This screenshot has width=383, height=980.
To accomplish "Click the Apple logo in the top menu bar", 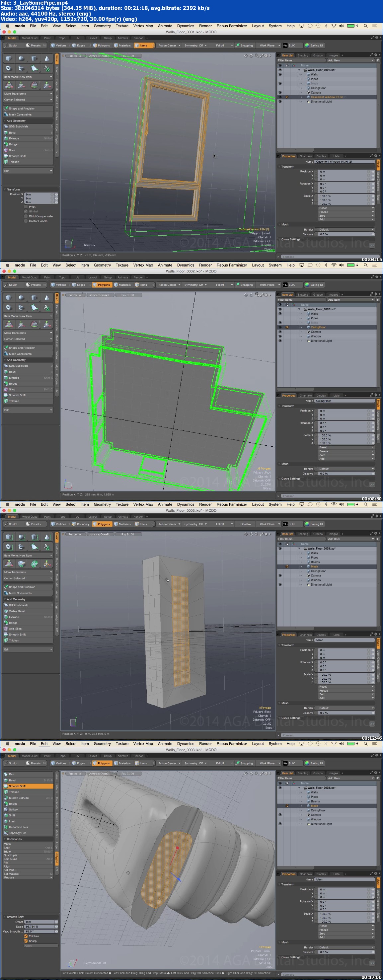I will (7, 26).
